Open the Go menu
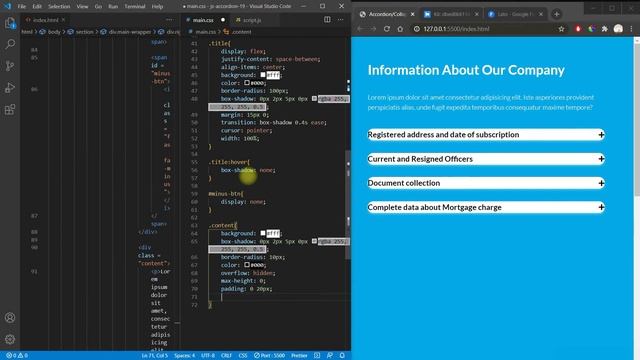The width and height of the screenshot is (640, 360). [98, 6]
